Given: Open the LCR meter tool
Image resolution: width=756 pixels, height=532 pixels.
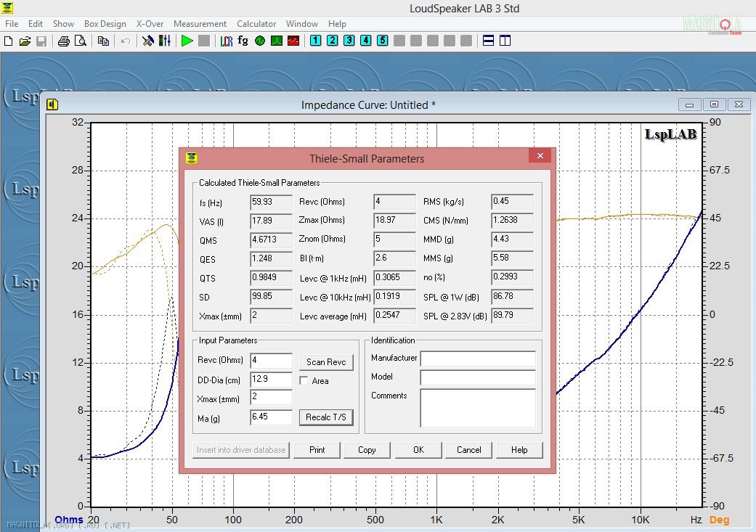Looking at the screenshot, I should coord(226,41).
